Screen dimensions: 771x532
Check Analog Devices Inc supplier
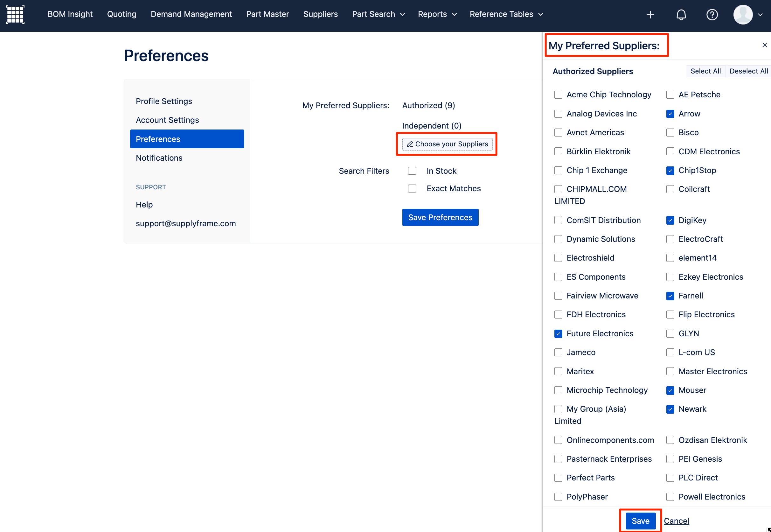558,114
